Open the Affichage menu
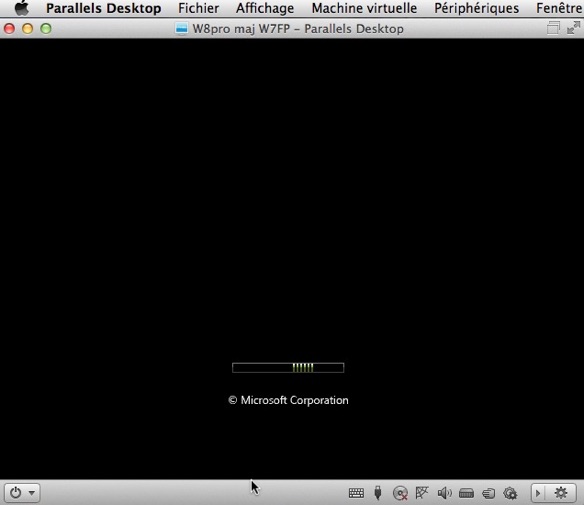584x505 pixels. [265, 8]
